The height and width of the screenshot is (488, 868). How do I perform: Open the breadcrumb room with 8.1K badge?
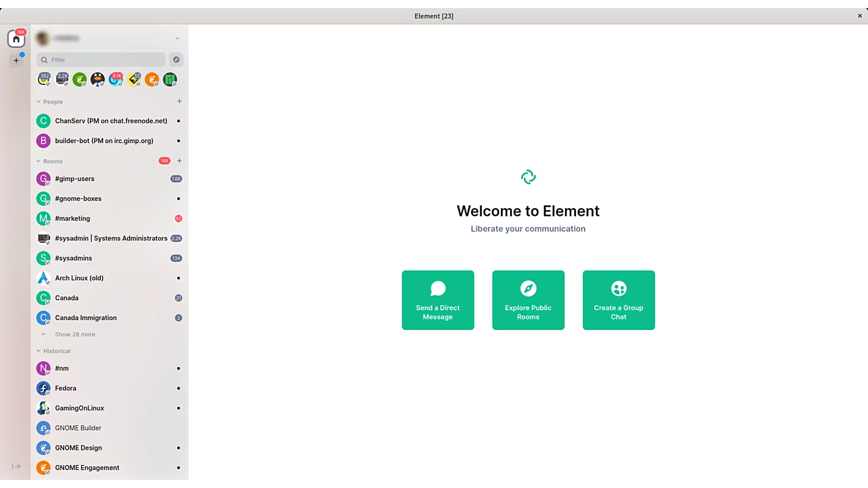(116, 79)
